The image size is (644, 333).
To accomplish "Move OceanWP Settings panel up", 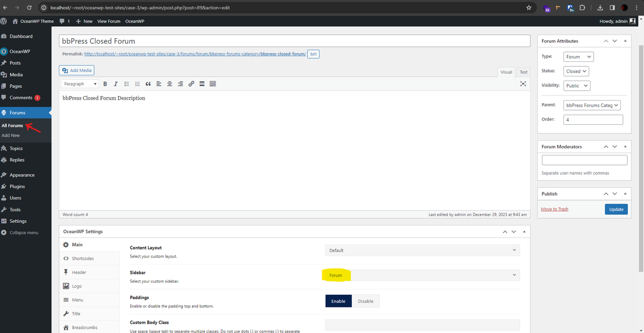I will pyautogui.click(x=505, y=232).
